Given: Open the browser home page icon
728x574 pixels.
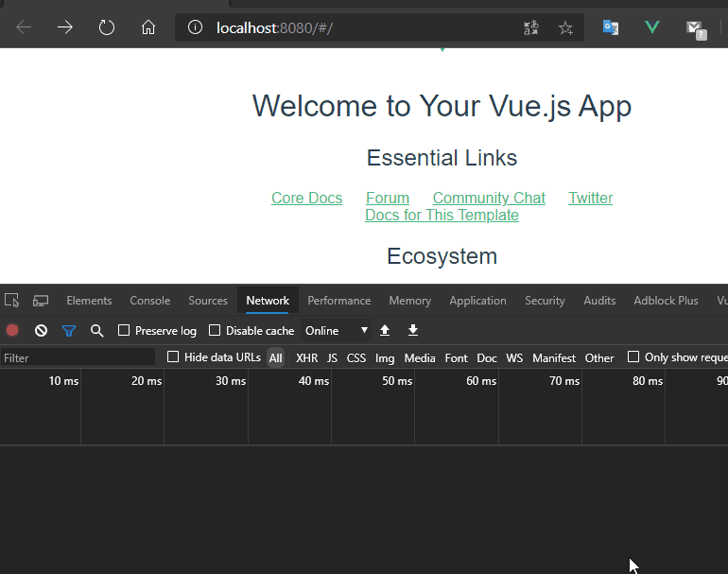Looking at the screenshot, I should [x=148, y=27].
